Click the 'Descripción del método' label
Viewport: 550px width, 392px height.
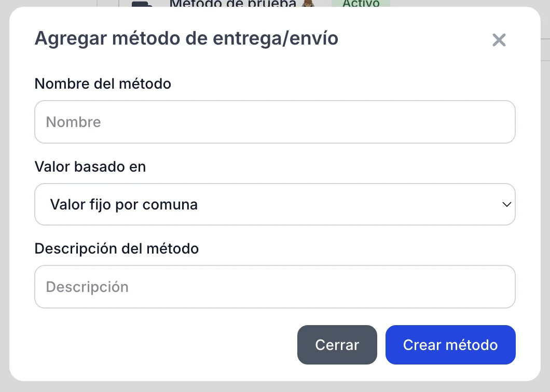[117, 248]
